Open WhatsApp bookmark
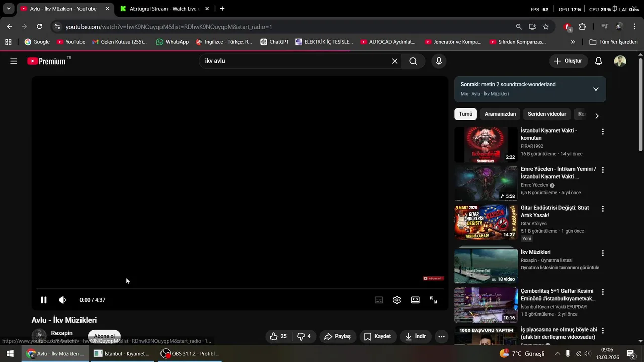The width and height of the screenshot is (644, 362). pyautogui.click(x=173, y=42)
